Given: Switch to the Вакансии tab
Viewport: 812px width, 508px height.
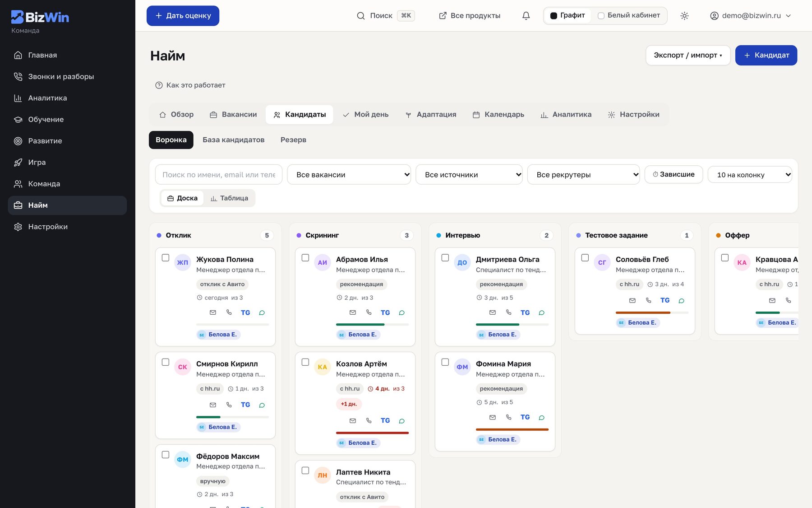Looking at the screenshot, I should tap(233, 115).
